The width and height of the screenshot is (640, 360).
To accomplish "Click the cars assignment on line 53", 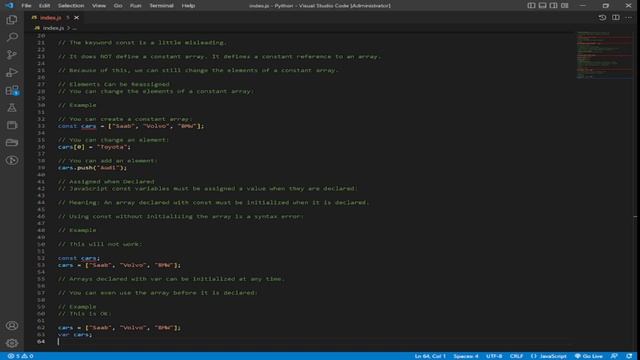I will point(119,265).
